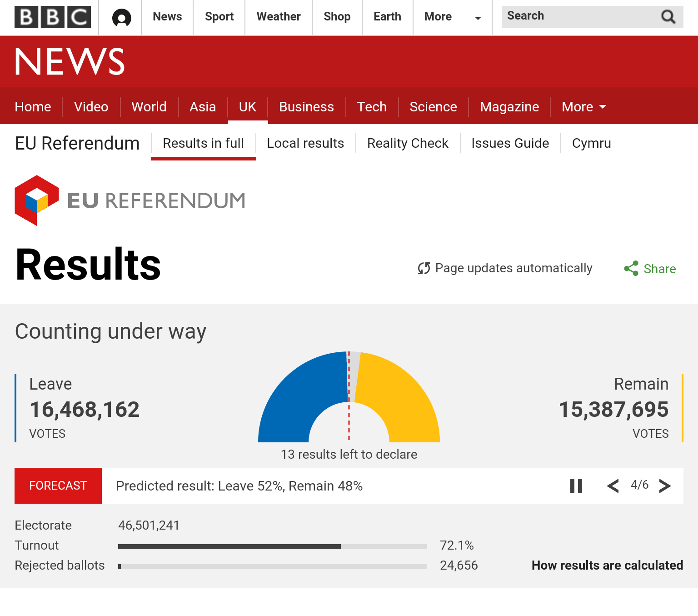The height and width of the screenshot is (616, 698).
Task: Click the Rejected ballots progress bar
Action: [273, 566]
